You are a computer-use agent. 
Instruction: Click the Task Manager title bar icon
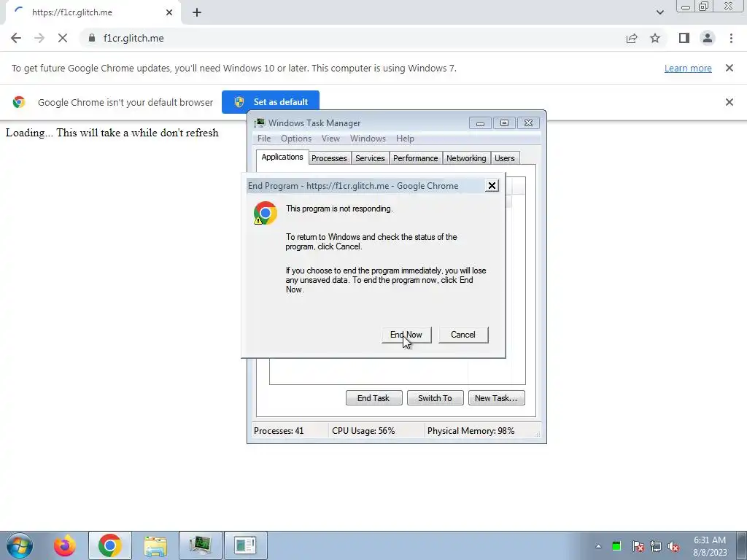point(259,122)
